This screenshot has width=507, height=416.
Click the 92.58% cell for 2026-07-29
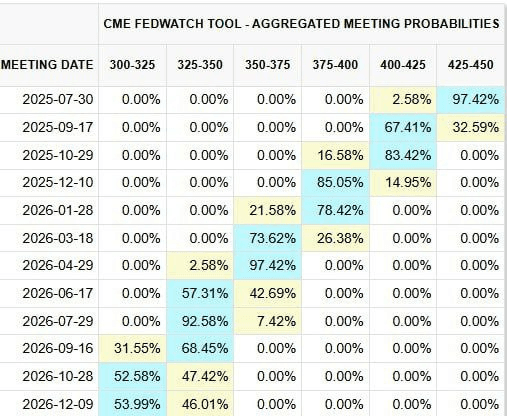point(200,321)
